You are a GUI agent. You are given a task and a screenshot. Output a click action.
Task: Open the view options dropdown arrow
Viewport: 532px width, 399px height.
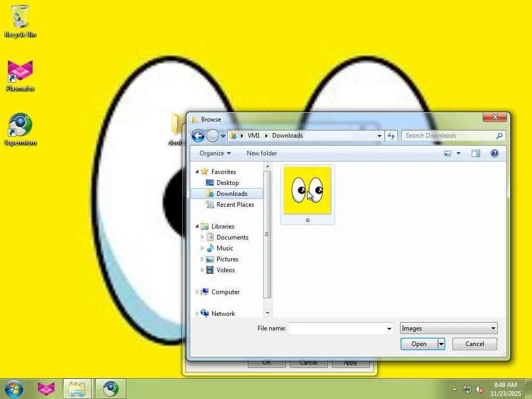pyautogui.click(x=458, y=153)
